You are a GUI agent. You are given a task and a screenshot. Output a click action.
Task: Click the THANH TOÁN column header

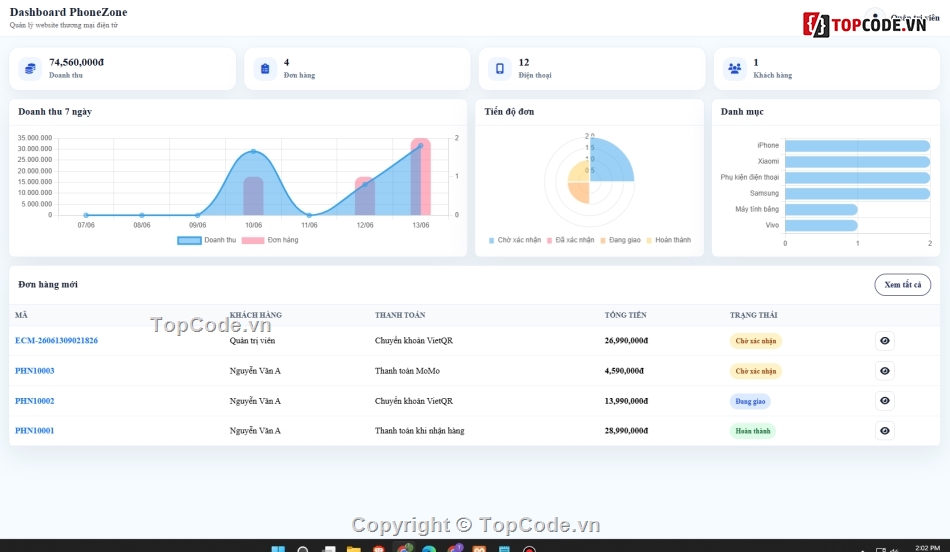coord(400,315)
